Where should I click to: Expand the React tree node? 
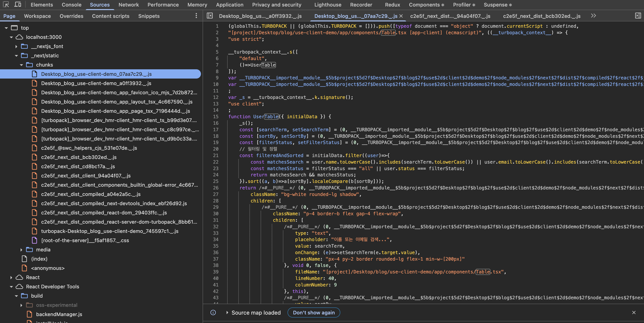point(11,277)
